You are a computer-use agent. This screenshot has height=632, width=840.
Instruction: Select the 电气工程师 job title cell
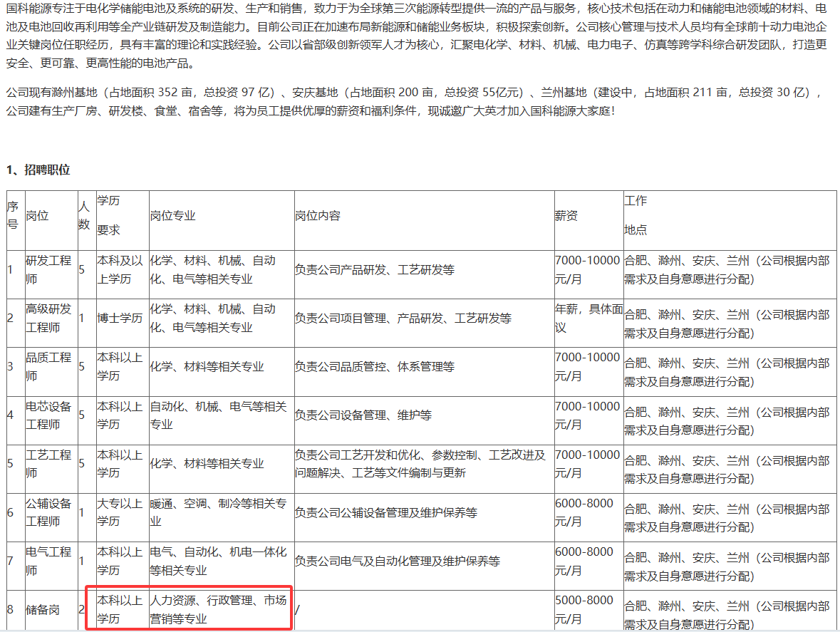[48, 561]
